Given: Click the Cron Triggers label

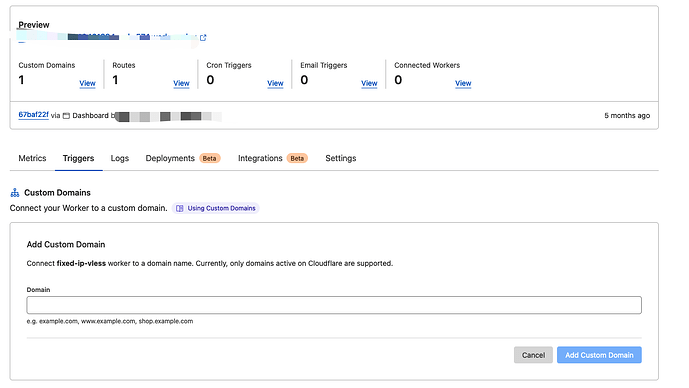Looking at the screenshot, I should [x=229, y=65].
